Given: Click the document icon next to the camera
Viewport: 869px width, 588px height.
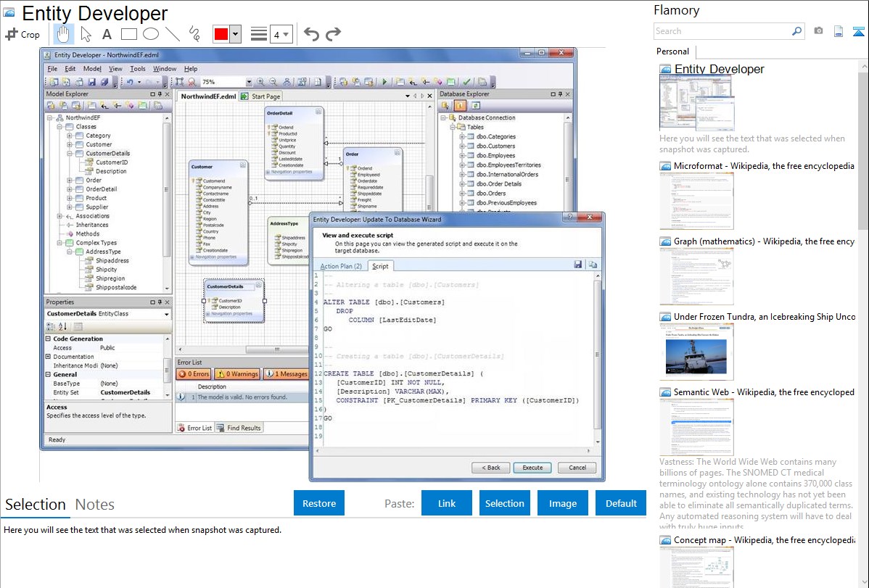Looking at the screenshot, I should click(839, 31).
